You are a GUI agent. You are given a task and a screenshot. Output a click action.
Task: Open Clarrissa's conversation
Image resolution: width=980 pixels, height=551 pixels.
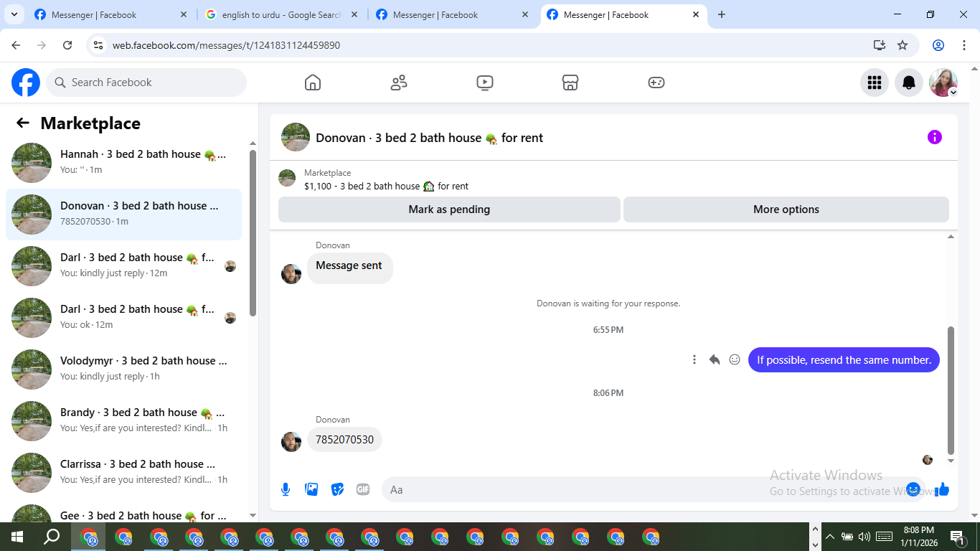click(123, 473)
